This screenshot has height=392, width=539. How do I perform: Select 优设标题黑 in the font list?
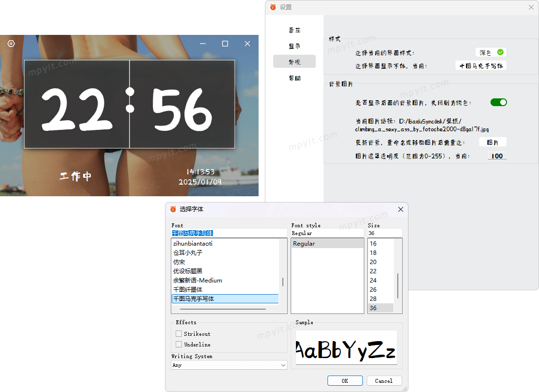(x=225, y=271)
